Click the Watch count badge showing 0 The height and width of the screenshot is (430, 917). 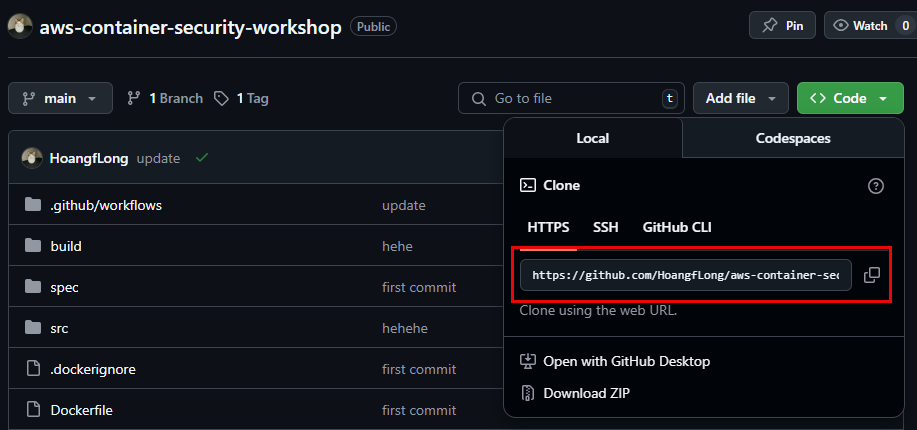click(905, 26)
